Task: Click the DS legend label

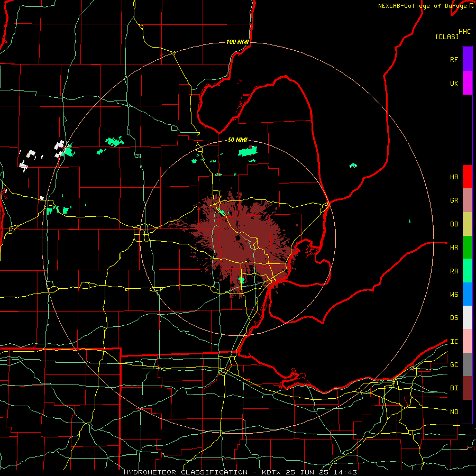Action: coord(454,318)
